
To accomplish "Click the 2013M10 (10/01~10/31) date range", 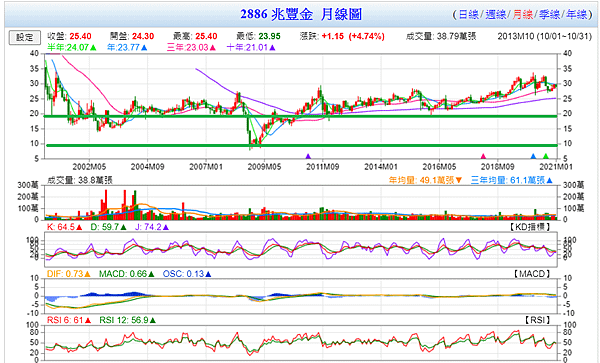I will [545, 36].
